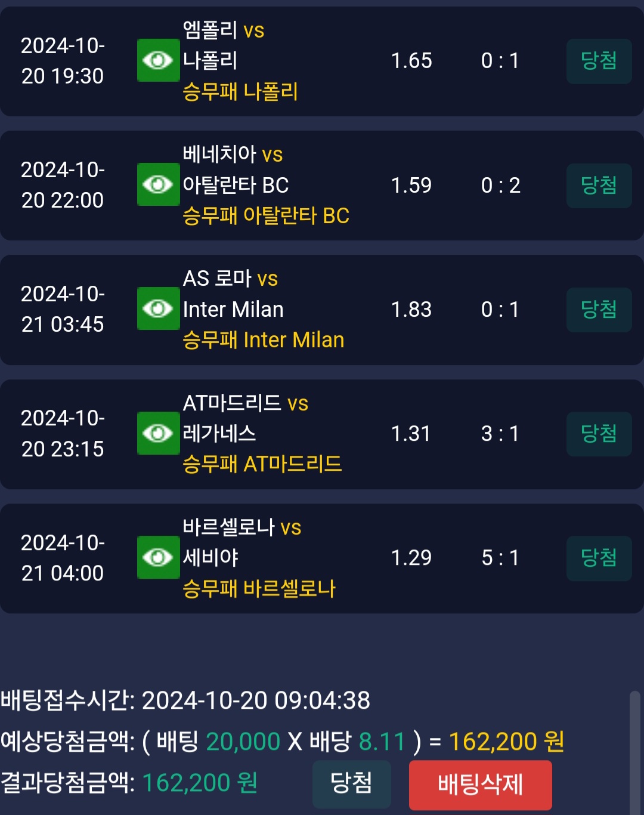The width and height of the screenshot is (644, 815).
Task: Click 당첨 badge on 바르셀로나 match row
Action: coord(599,558)
